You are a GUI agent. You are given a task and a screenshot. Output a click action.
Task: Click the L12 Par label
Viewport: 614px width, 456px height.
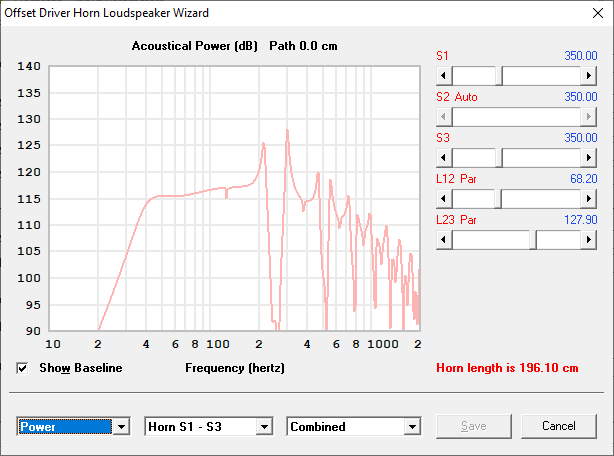point(456,179)
